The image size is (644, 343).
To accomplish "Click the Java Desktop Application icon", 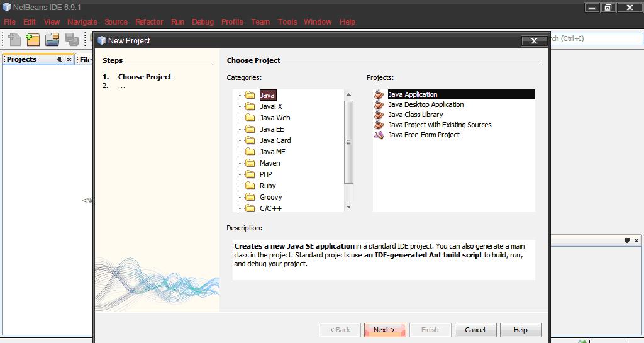I will coord(379,104).
